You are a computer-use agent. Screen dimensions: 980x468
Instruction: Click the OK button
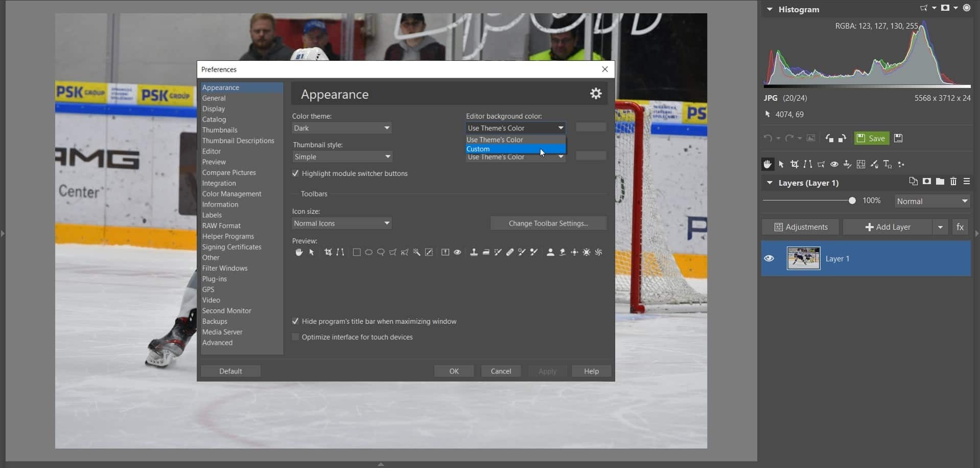click(x=454, y=371)
